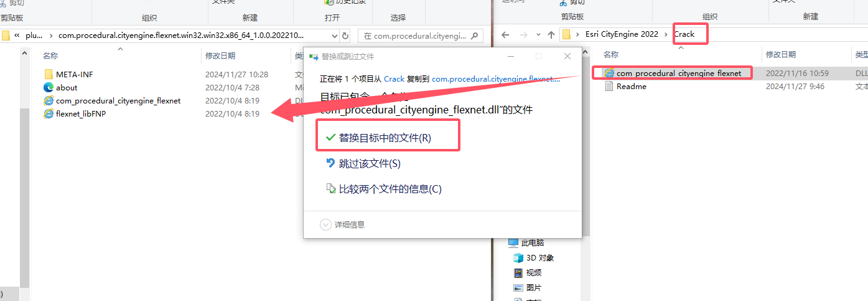This screenshot has height=301, width=868.
Task: Open the Crack source link in the dialog
Action: 394,79
